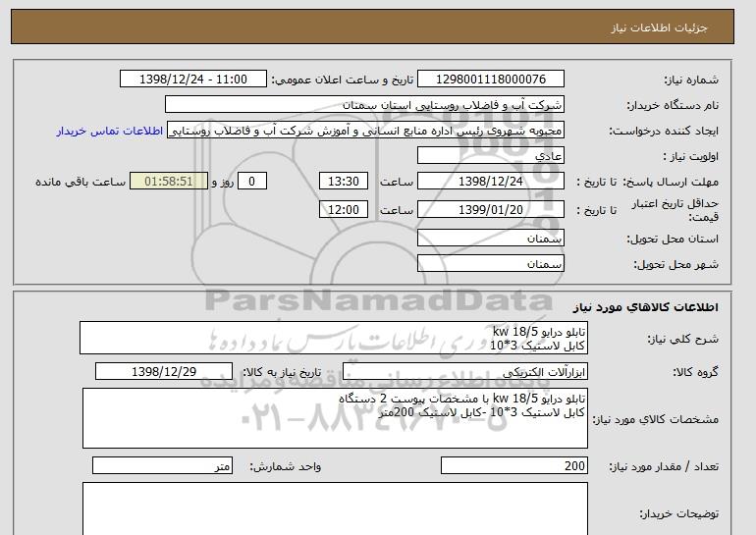Select the تاریخ نیاز به کالا label
The height and width of the screenshot is (535, 756).
[x=281, y=372]
